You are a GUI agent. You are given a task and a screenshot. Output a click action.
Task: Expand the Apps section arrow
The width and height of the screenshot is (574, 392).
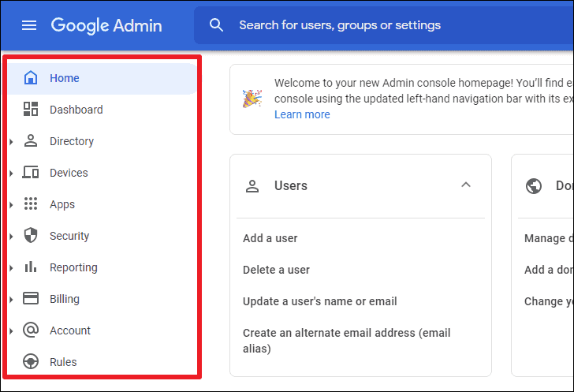coord(11,204)
